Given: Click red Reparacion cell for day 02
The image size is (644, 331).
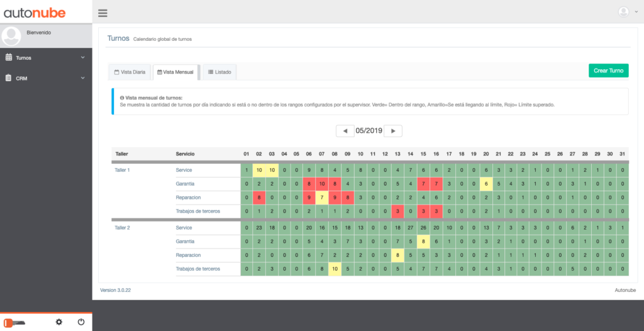Looking at the screenshot, I should click(259, 198).
